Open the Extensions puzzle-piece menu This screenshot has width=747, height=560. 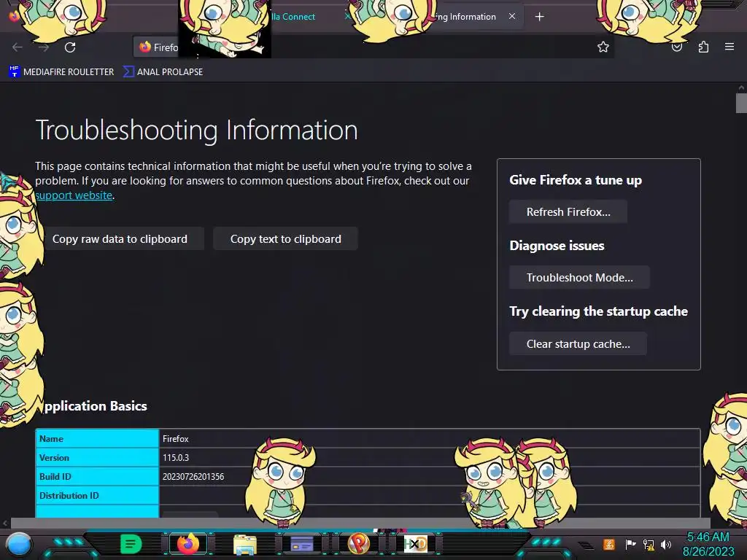[x=703, y=47]
